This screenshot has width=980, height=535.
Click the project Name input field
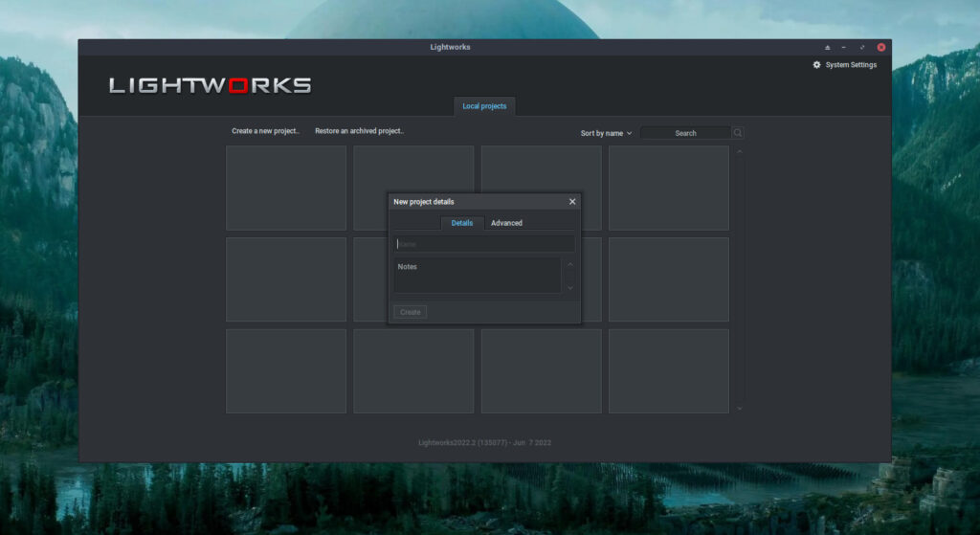484,244
